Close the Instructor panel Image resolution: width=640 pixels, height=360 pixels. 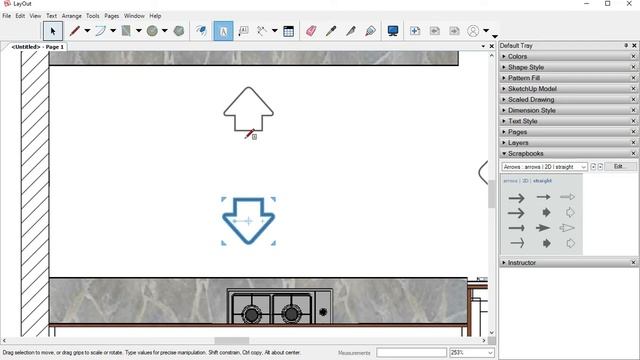click(x=634, y=263)
